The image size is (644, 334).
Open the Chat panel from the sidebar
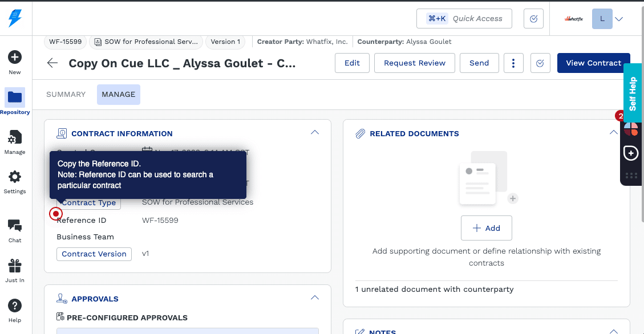15,226
